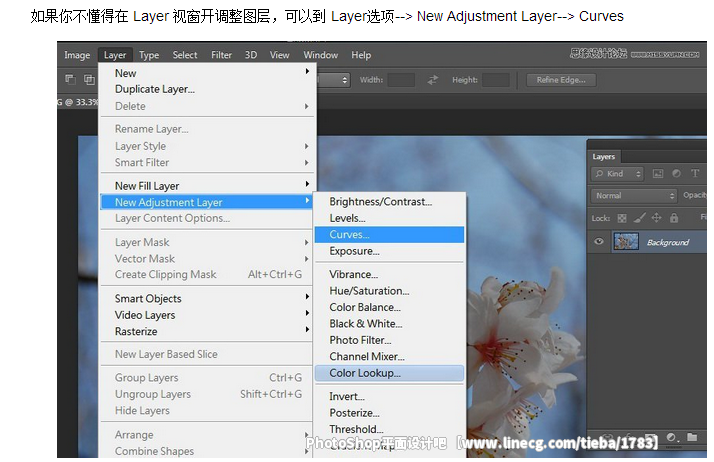Open the Select menu

point(185,55)
